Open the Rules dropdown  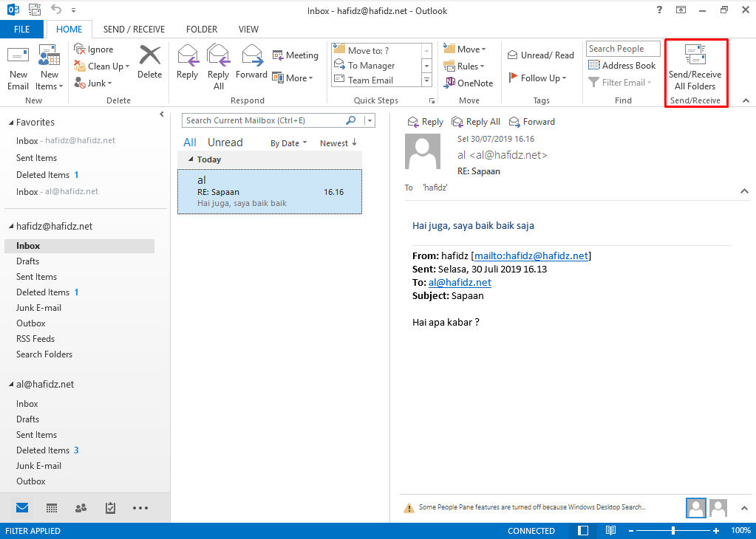tap(464, 66)
